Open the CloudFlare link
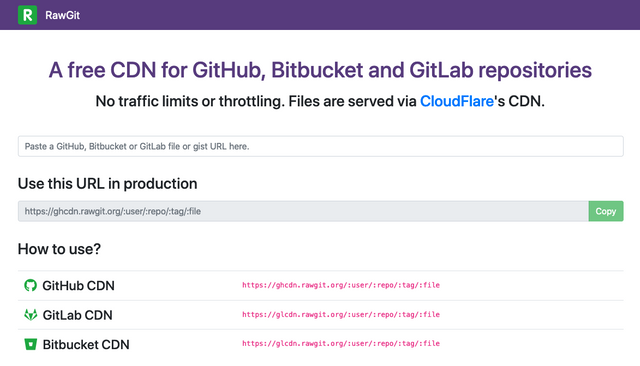The image size is (640, 366). [x=457, y=101]
